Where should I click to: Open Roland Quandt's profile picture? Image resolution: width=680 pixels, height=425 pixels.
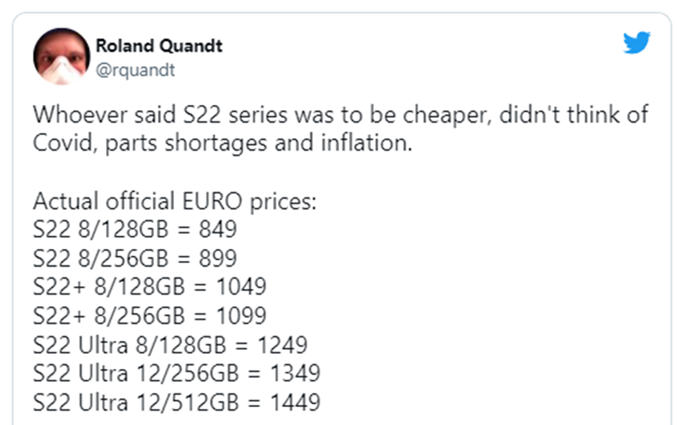(62, 56)
